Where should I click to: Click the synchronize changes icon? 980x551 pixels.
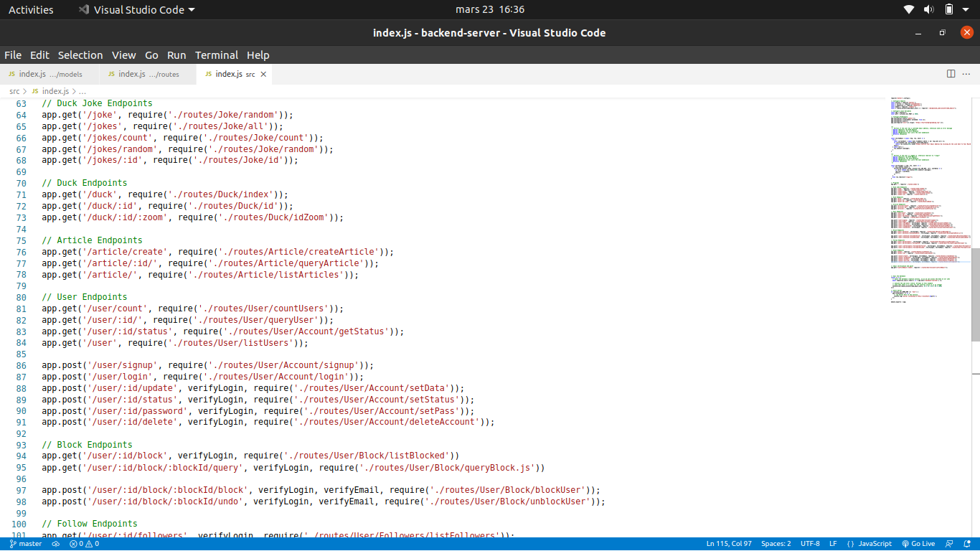55,543
